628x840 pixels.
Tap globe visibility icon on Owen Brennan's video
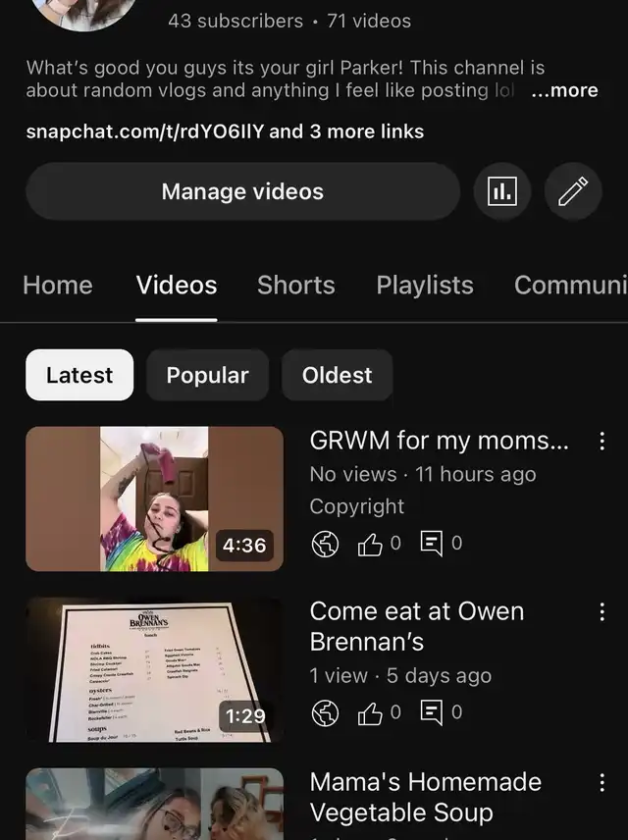click(x=325, y=713)
